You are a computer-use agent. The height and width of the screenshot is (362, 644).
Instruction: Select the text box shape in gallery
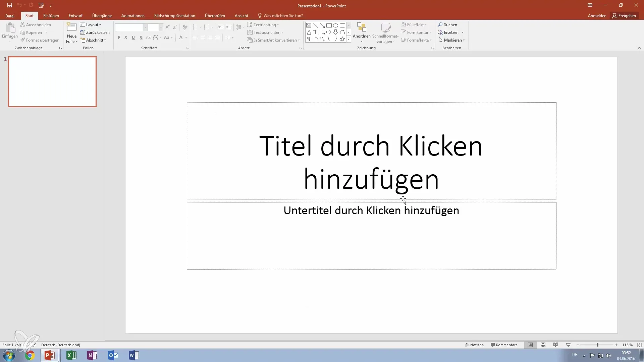point(309,25)
